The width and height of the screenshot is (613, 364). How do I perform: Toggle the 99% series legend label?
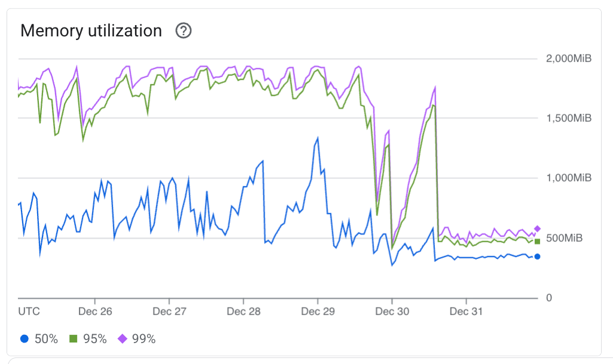[143, 339]
